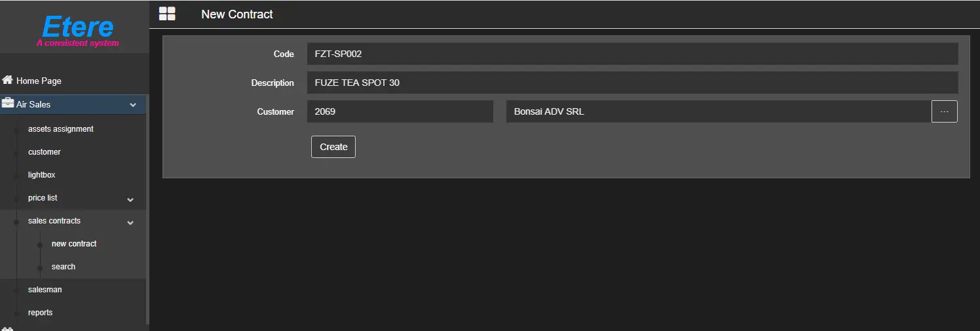Open assets assignment in sidebar
This screenshot has height=331, width=980.
[x=60, y=129]
